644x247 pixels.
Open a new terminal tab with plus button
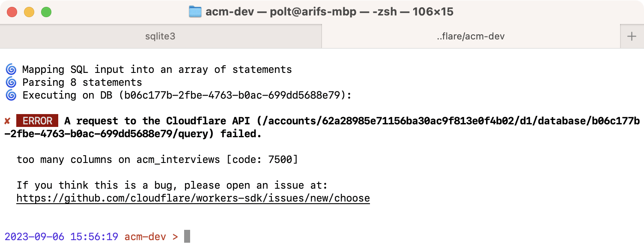click(632, 36)
